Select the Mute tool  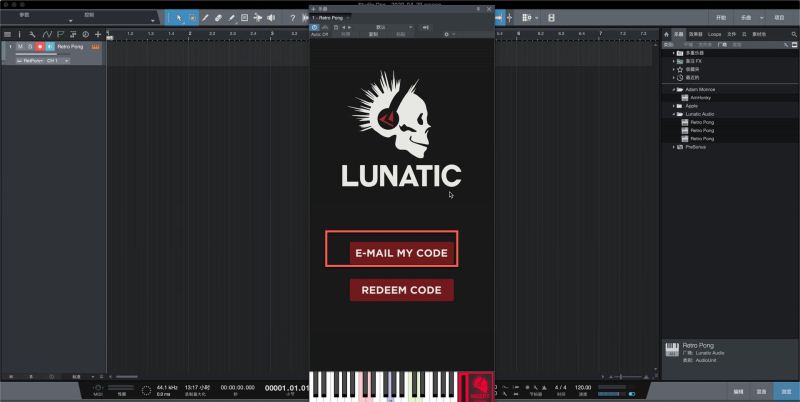point(244,18)
